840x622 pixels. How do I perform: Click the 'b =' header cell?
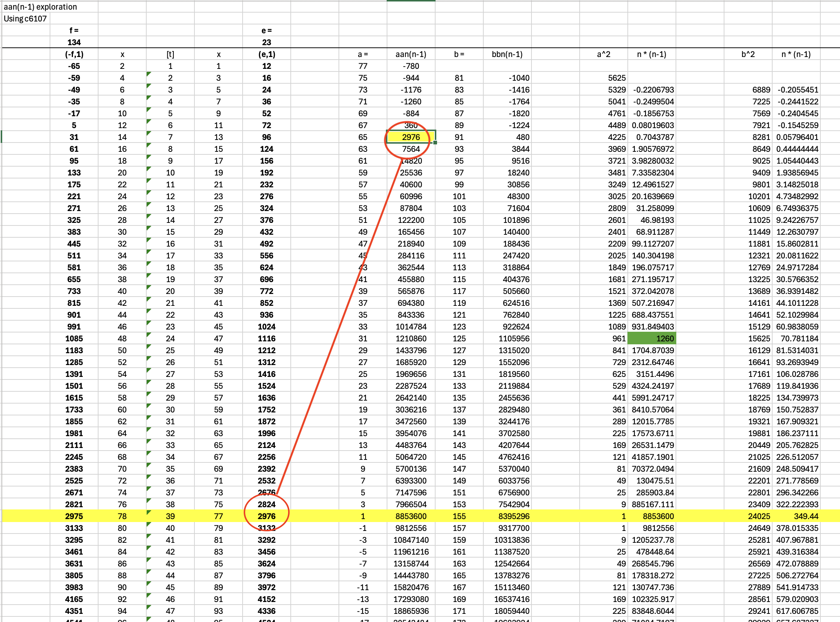click(x=459, y=54)
